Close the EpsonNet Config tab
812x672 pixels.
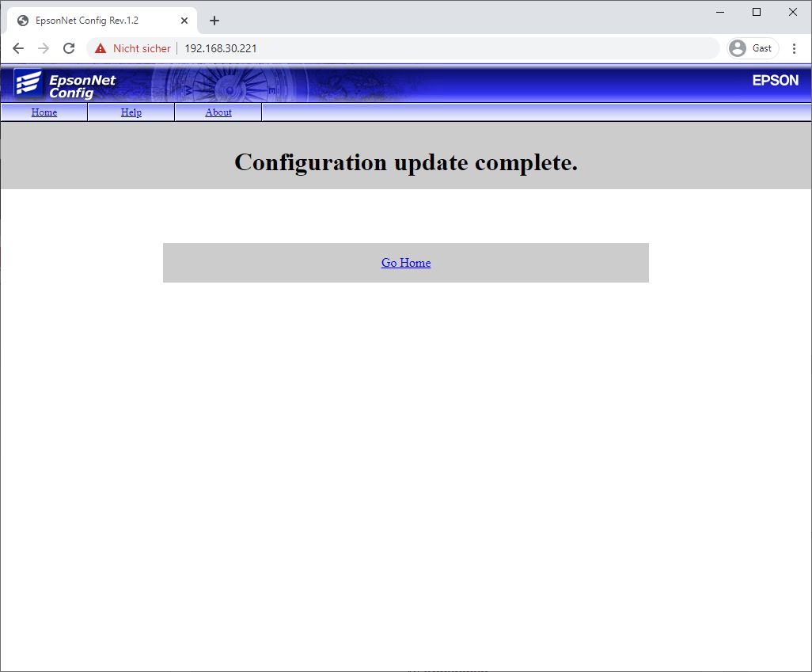184,21
